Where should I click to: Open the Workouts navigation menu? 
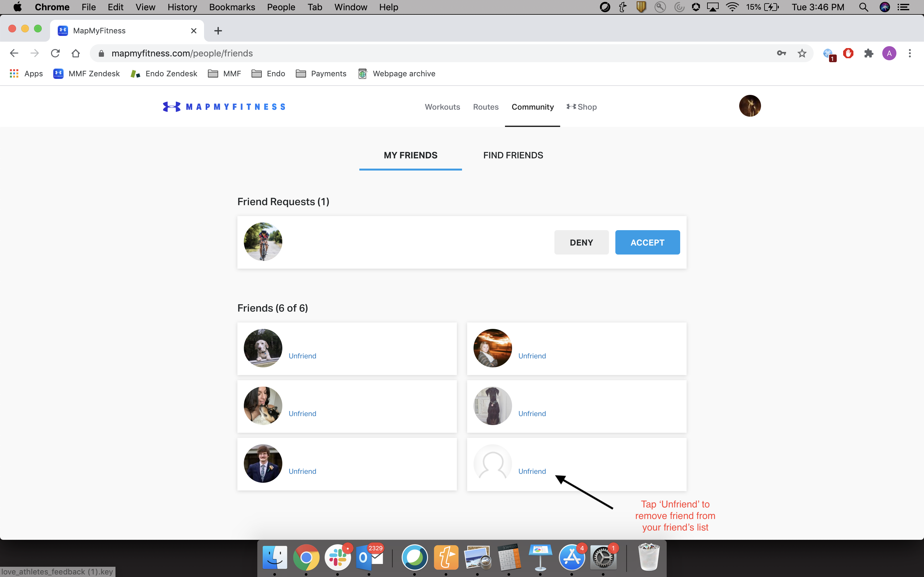click(442, 107)
